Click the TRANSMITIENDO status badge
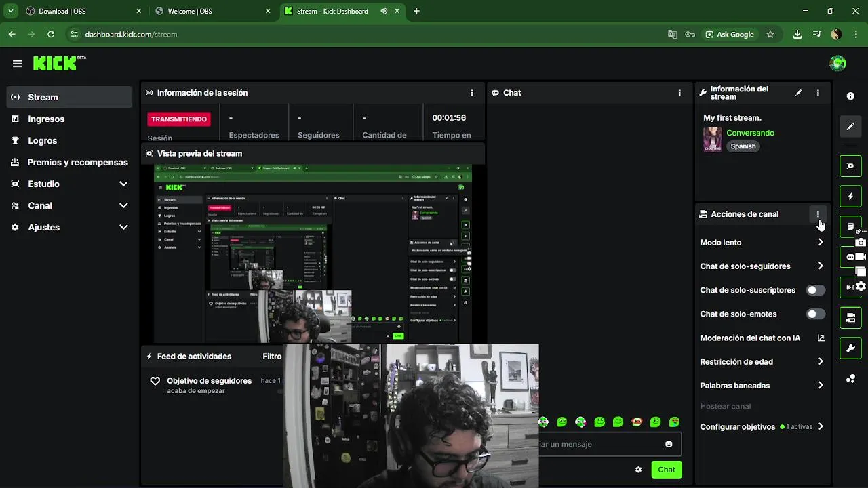 click(179, 119)
